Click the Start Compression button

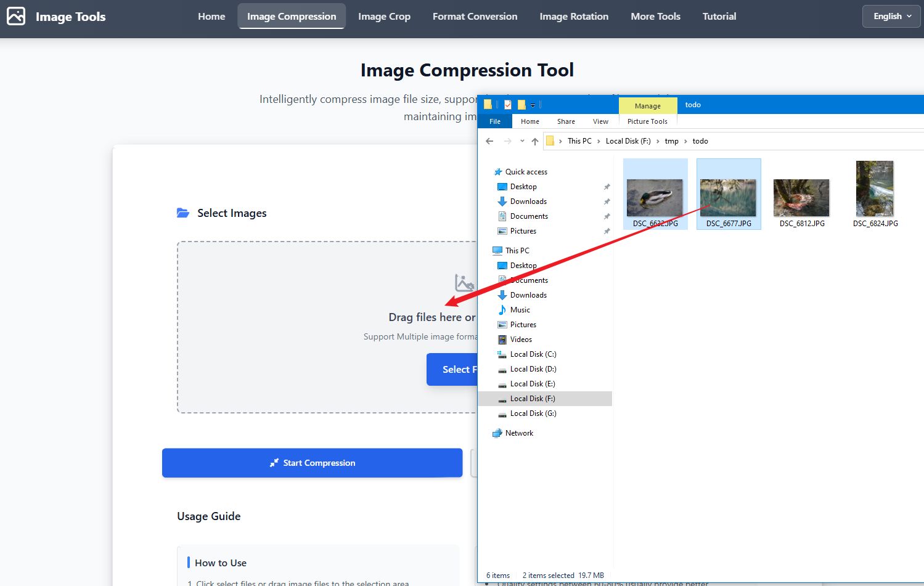[x=312, y=463]
